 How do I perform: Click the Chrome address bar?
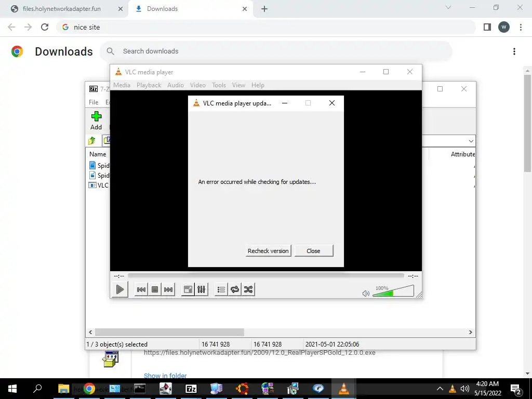pos(265,27)
